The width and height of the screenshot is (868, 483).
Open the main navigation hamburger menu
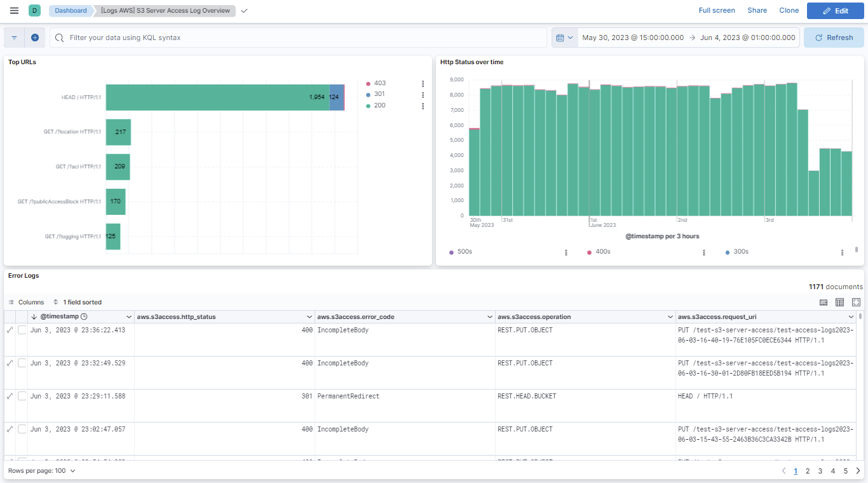point(13,10)
